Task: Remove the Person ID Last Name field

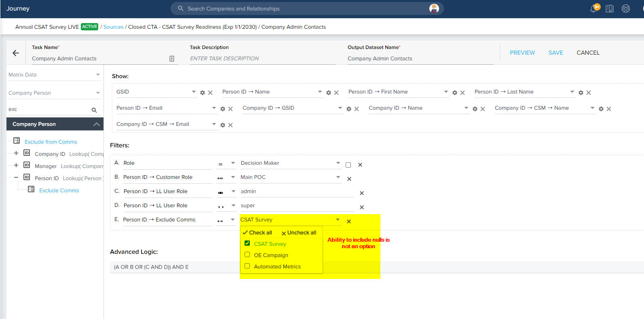Action: point(589,93)
